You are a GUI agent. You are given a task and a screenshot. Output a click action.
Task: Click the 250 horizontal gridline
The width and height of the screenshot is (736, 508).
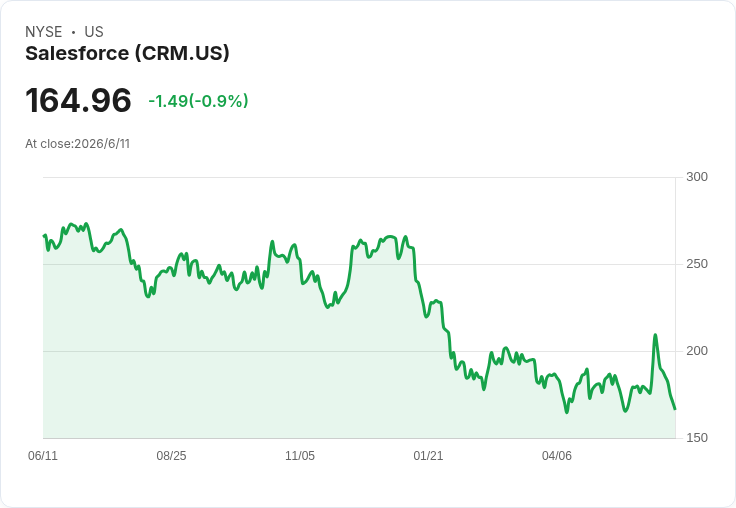coord(359,264)
